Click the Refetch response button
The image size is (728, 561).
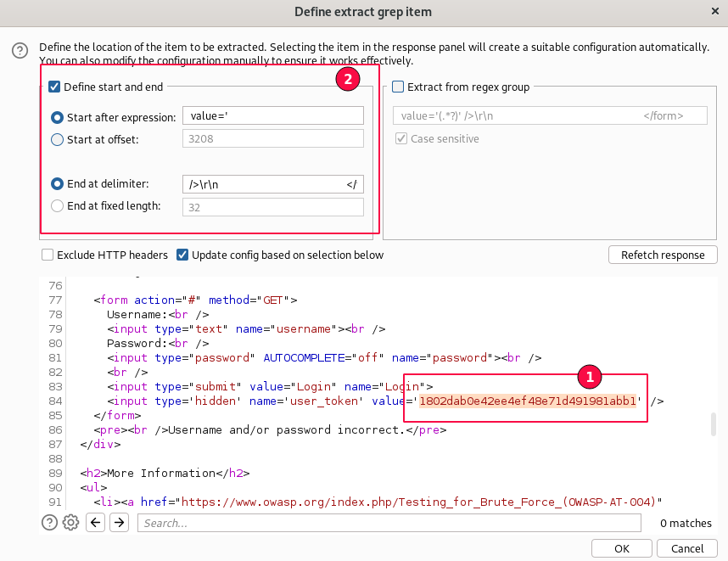pyautogui.click(x=663, y=255)
